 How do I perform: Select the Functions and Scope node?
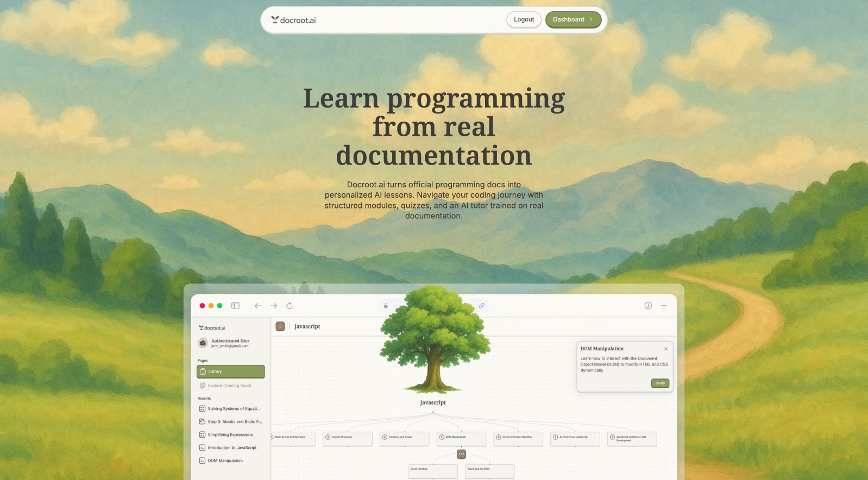pos(405,439)
